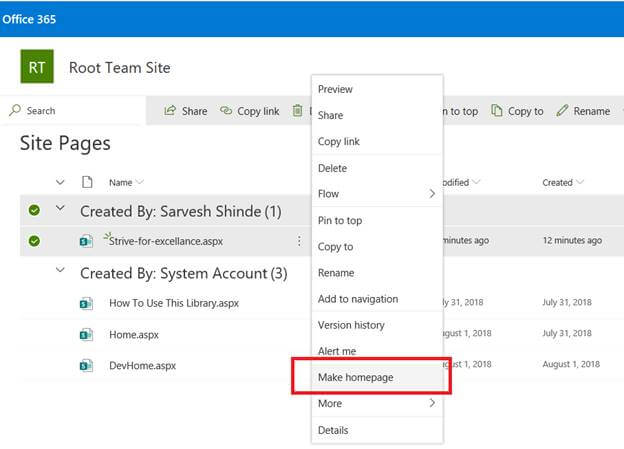This screenshot has height=449, width=624.
Task: Click the Copy link chain icon
Action: click(226, 110)
